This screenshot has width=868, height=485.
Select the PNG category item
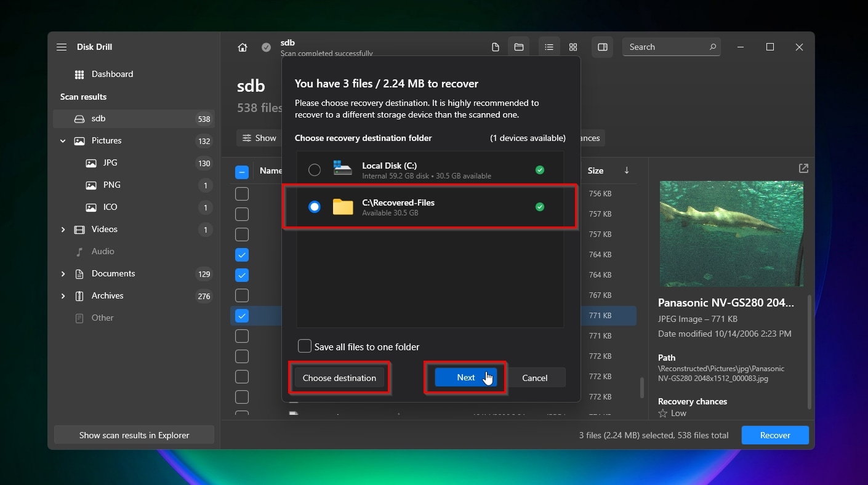[134, 185]
